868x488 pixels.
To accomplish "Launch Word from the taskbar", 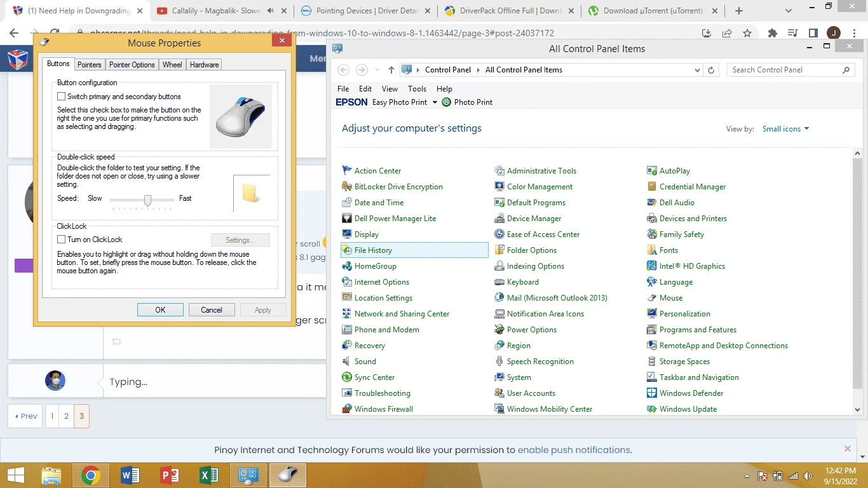I will (x=130, y=475).
